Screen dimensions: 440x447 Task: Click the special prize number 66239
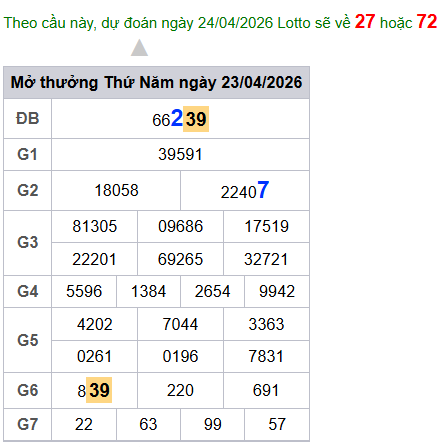180,119
